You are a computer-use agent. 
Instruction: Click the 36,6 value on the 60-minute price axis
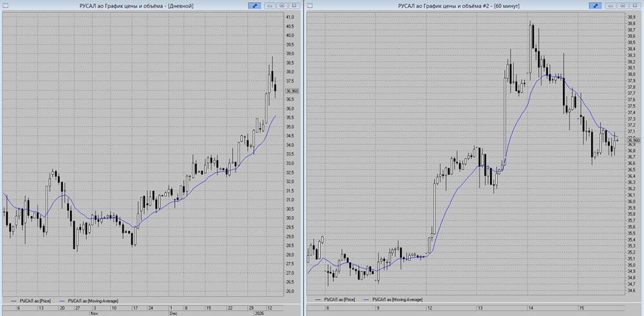[x=631, y=163]
